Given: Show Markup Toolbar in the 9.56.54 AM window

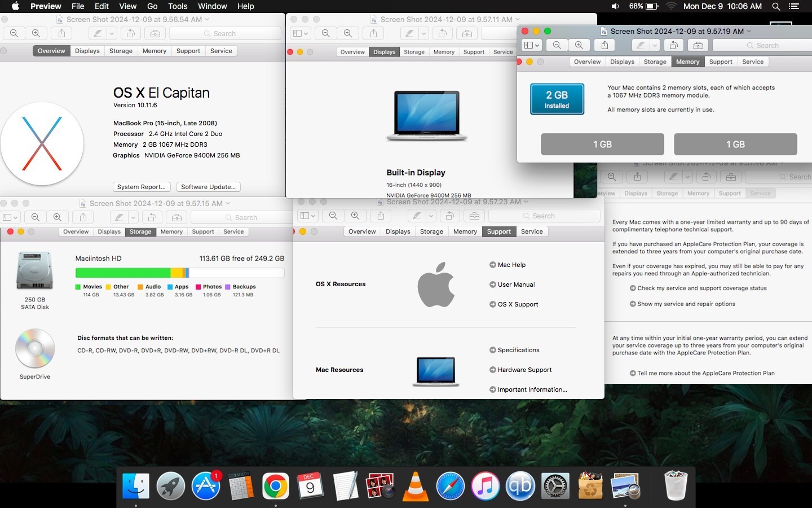Looking at the screenshot, I should [x=155, y=34].
